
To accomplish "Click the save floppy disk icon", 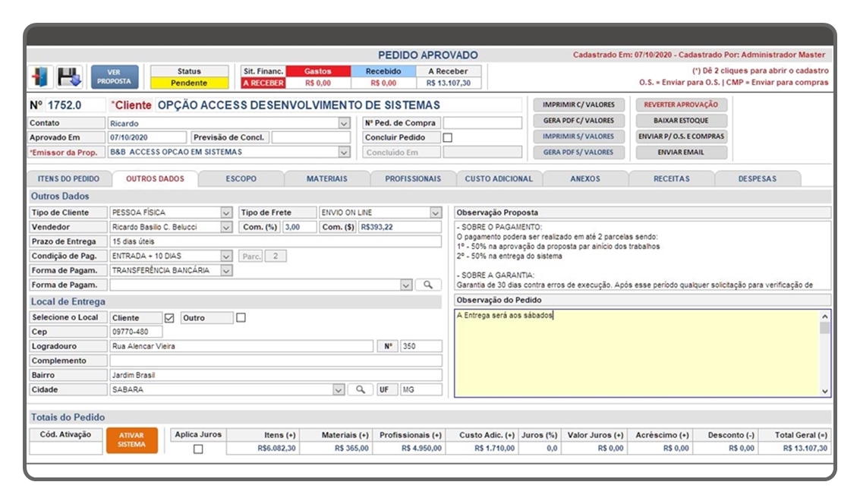I will click(x=69, y=77).
